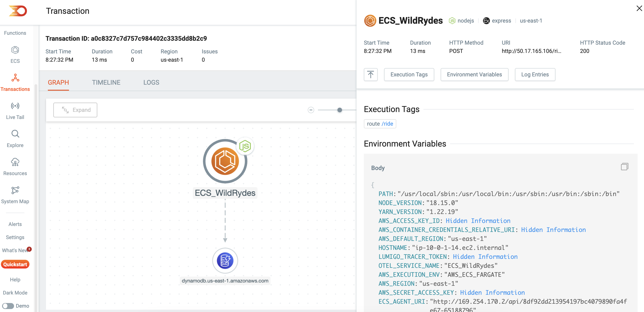Image resolution: width=644 pixels, height=312 pixels.
Task: Click the express framework icon
Action: click(486, 21)
